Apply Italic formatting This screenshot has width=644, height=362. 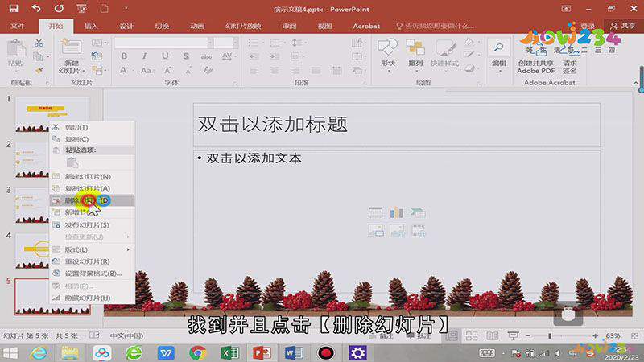click(x=144, y=56)
